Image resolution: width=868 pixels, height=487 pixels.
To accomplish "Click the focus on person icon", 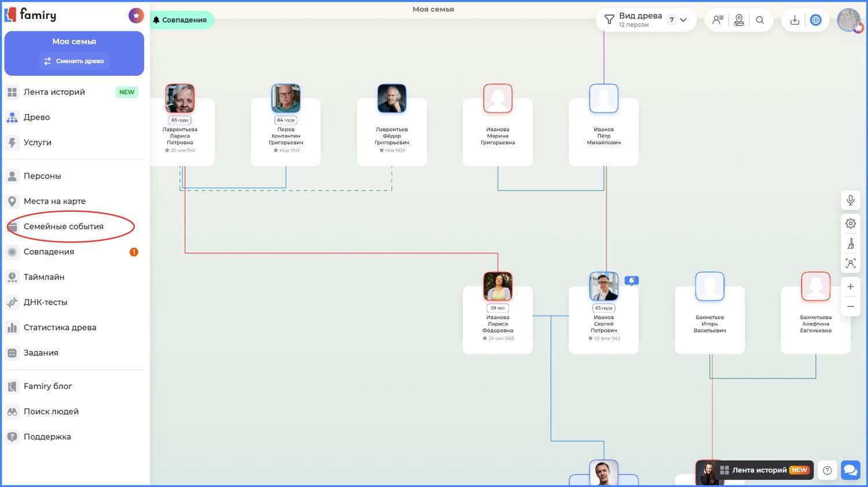I will click(850, 263).
